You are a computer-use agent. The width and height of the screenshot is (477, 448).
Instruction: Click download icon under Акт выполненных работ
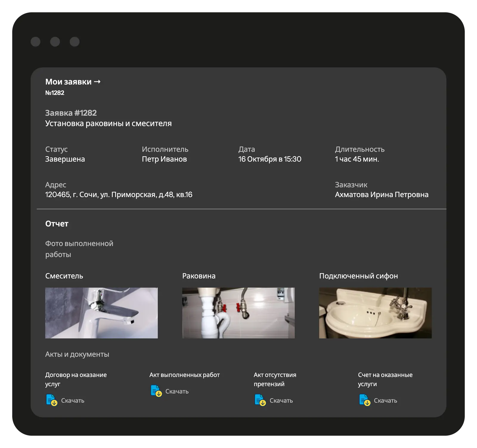pyautogui.click(x=156, y=391)
